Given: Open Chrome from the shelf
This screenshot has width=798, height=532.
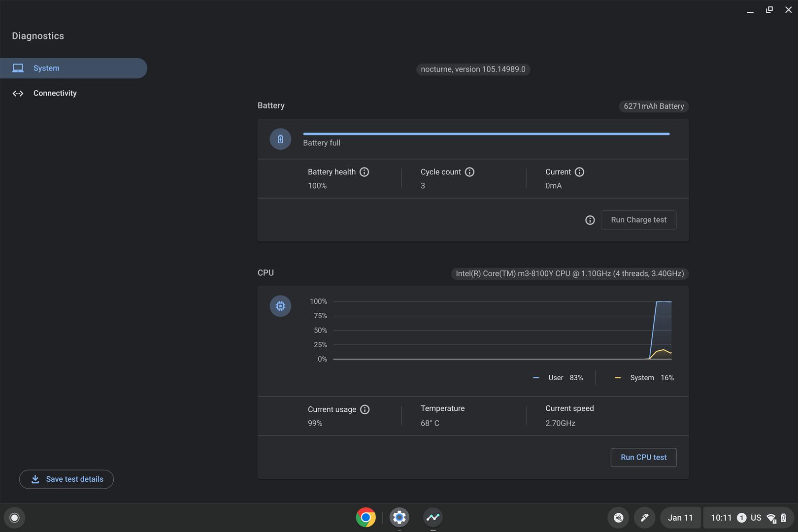Looking at the screenshot, I should click(366, 517).
